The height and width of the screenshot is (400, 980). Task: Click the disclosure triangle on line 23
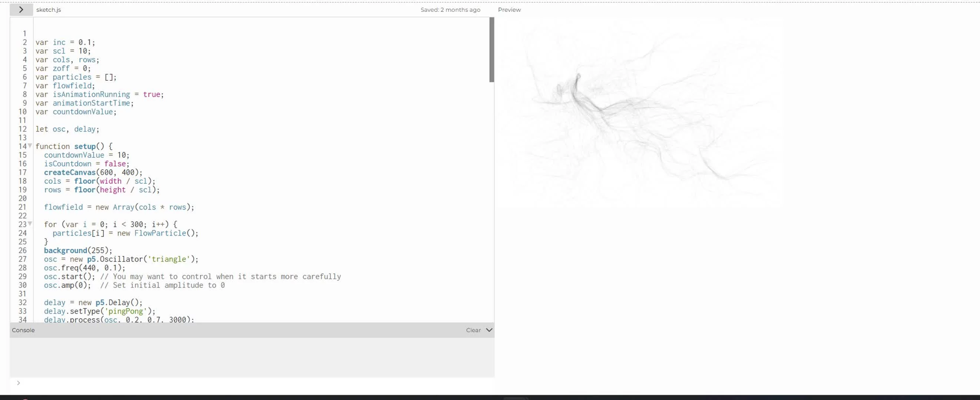click(x=29, y=224)
